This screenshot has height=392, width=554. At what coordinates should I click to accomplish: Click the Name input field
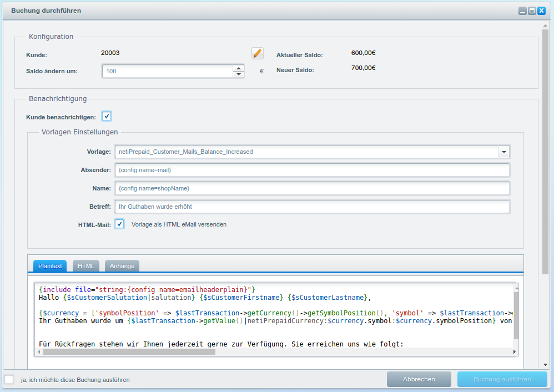click(x=311, y=188)
